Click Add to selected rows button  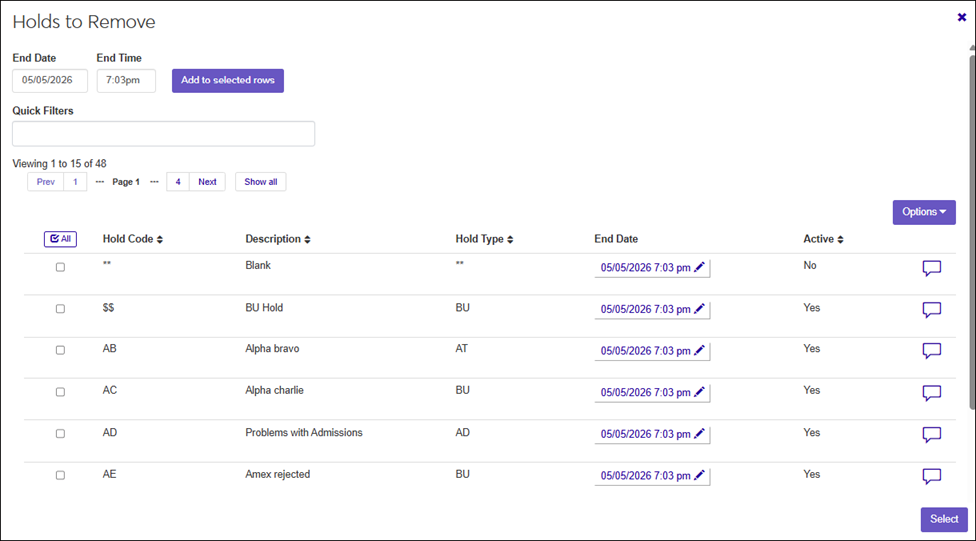(x=228, y=80)
